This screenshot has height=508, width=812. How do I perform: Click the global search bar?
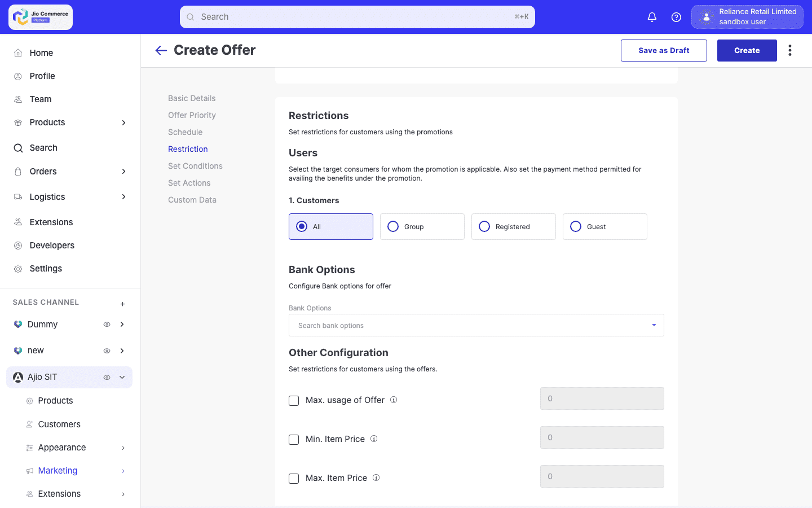tap(358, 17)
